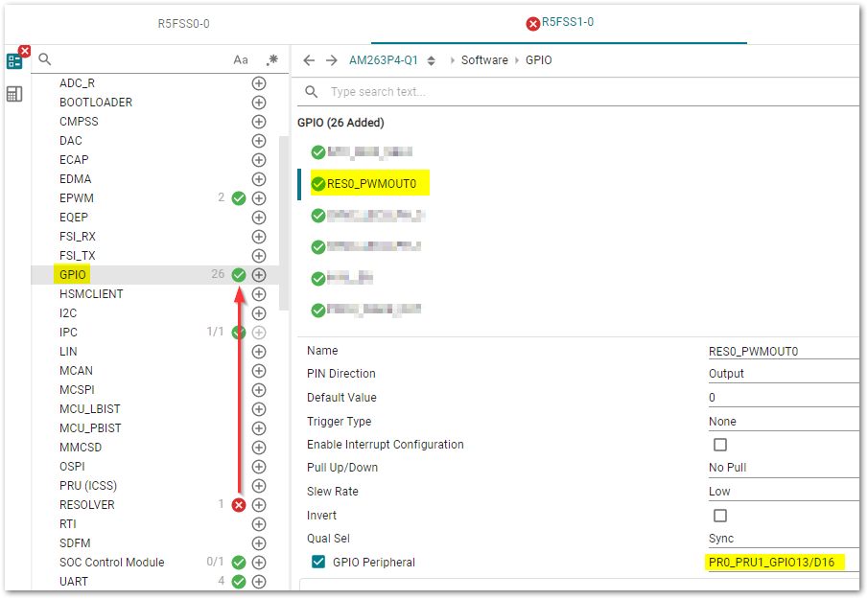Add an FSI_TX instance

pos(259,256)
